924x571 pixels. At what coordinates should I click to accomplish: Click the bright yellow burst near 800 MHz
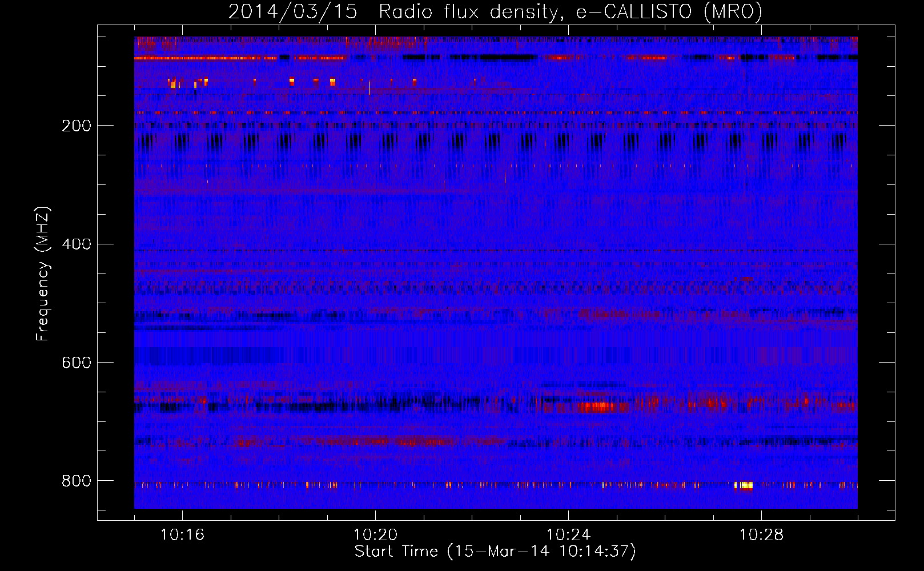(744, 486)
